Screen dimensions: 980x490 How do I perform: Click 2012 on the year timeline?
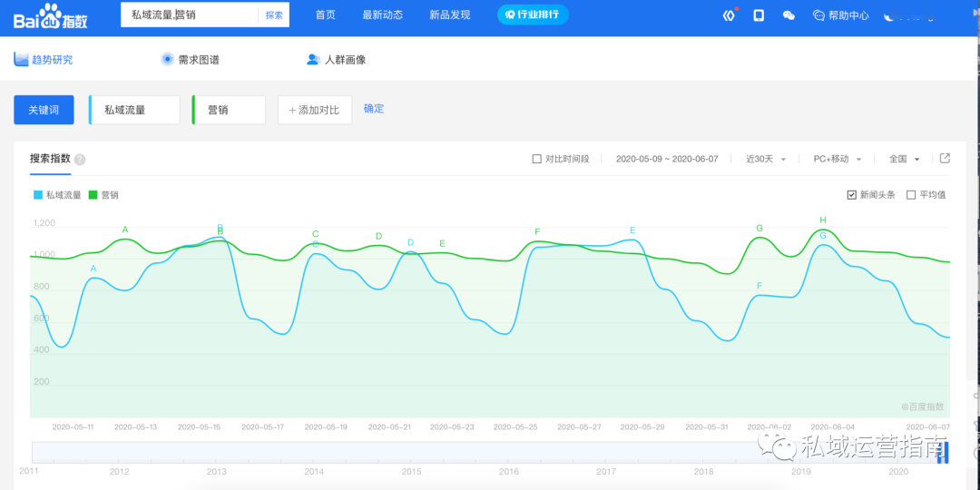click(x=120, y=471)
